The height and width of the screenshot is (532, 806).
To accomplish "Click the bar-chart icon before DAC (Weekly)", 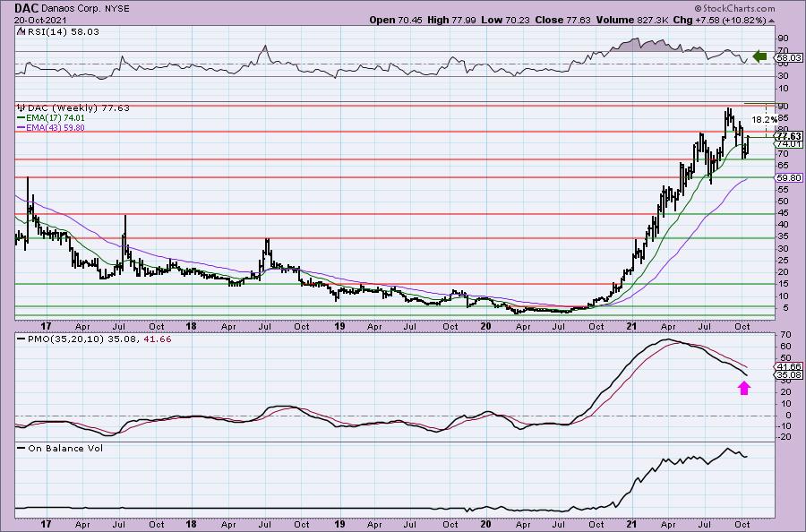I will (x=21, y=108).
